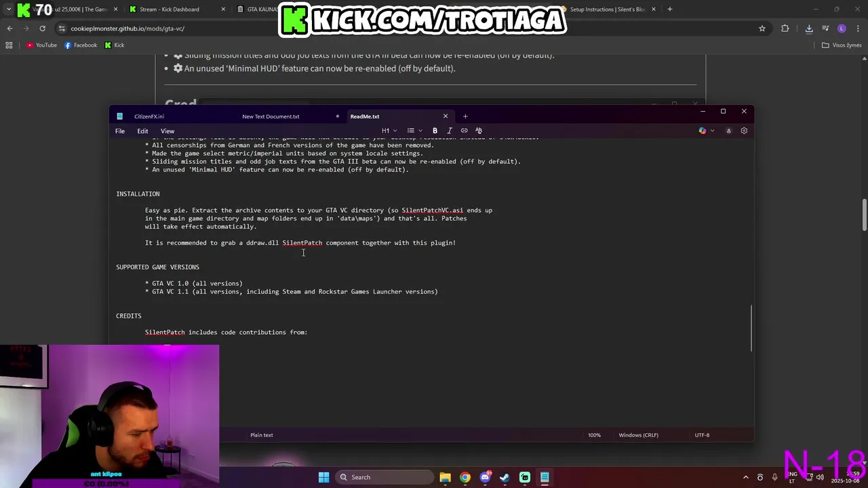Open the bookmarks apps grid icon
This screenshot has width=868, height=488.
click(x=9, y=45)
